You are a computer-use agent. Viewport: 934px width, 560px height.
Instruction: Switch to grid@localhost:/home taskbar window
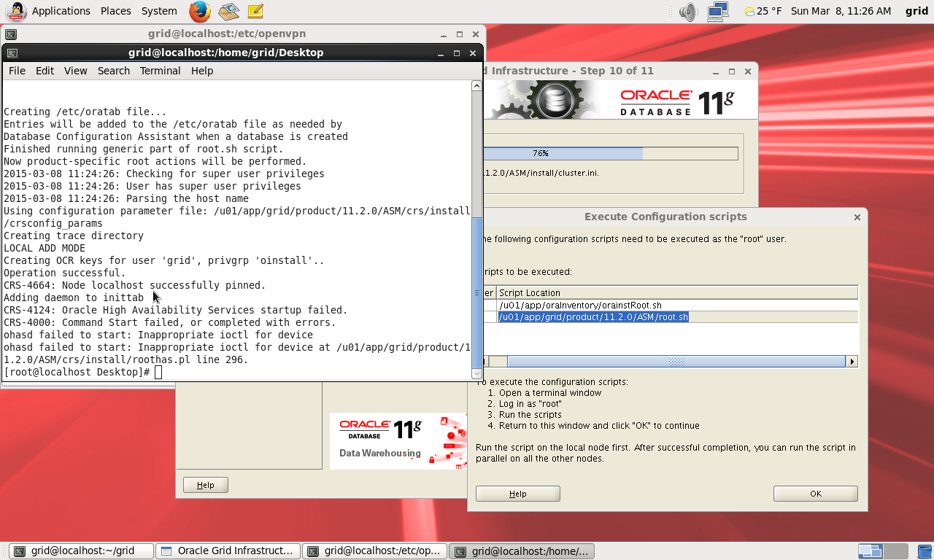pos(522,551)
